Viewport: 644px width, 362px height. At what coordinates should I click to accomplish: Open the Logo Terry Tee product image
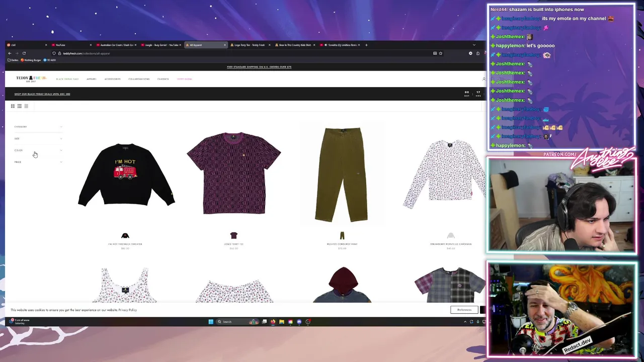(234, 173)
